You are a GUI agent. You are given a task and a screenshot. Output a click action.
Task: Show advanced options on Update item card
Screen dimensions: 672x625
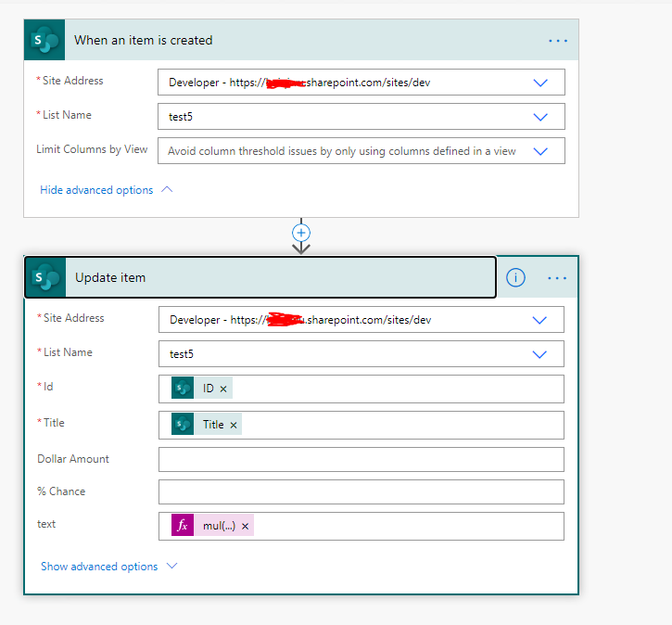point(108,567)
